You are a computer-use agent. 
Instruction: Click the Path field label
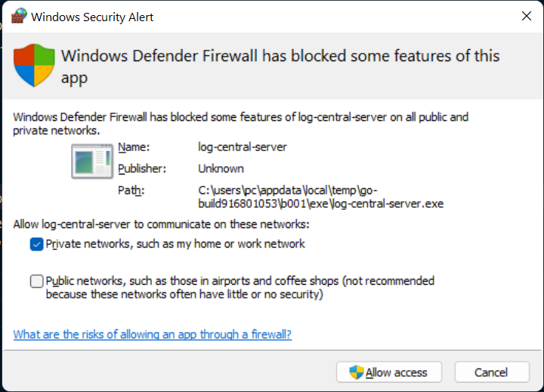pos(131,190)
